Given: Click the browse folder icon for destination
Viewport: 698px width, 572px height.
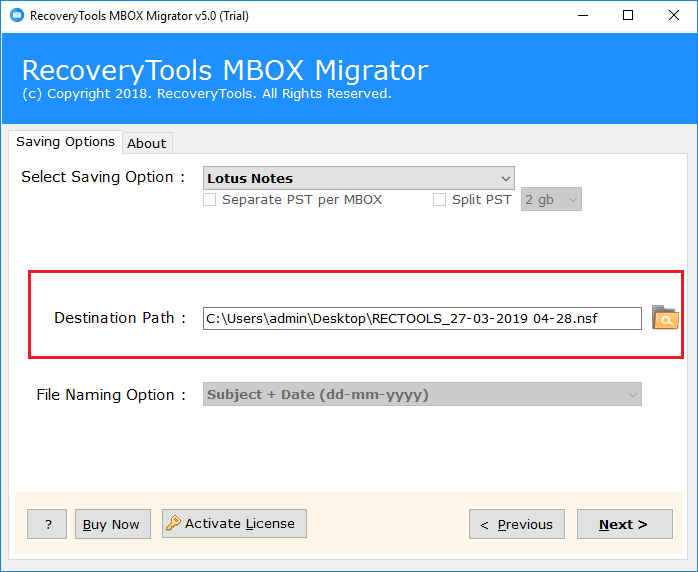Looking at the screenshot, I should click(x=665, y=317).
